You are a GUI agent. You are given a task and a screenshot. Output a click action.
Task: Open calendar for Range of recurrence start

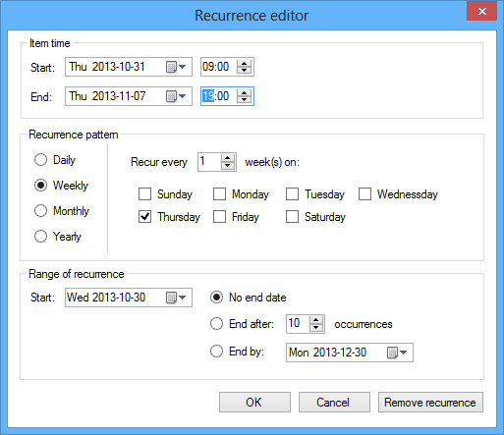pos(176,298)
